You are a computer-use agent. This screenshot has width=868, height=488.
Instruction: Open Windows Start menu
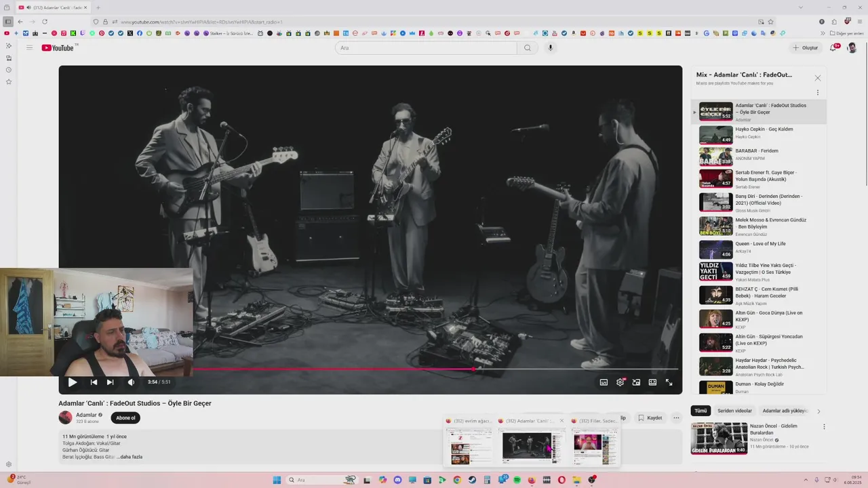(277, 480)
